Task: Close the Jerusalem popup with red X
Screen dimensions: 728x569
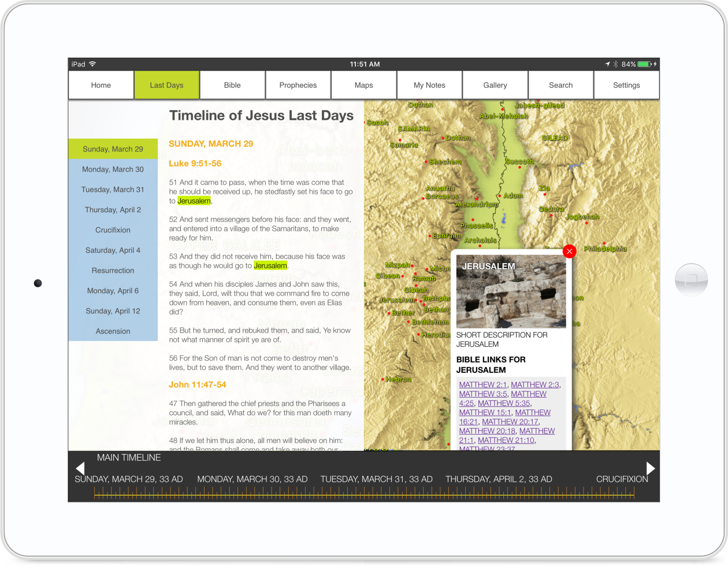Action: pyautogui.click(x=569, y=251)
